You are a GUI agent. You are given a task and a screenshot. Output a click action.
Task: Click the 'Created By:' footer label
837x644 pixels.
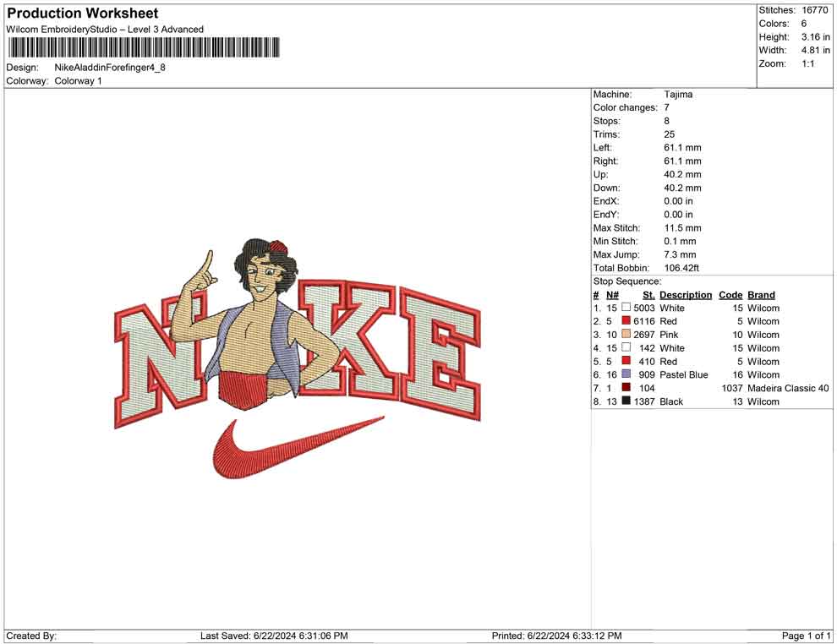[x=31, y=636]
